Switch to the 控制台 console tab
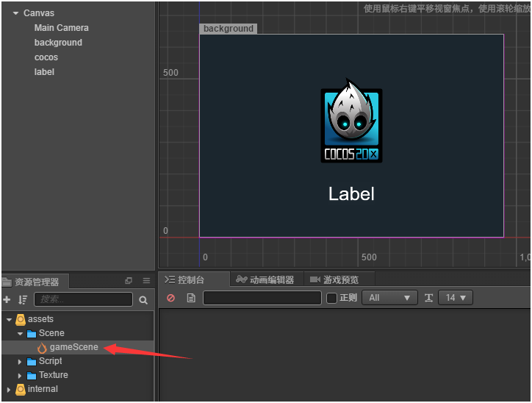The image size is (532, 403). click(195, 279)
